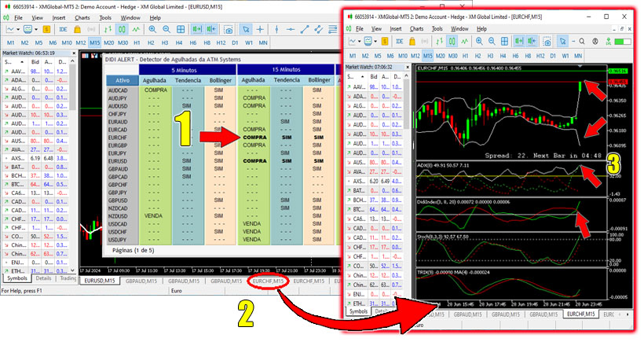
Task: Select the crosshair tool in EURUSD window
Action: point(260,29)
